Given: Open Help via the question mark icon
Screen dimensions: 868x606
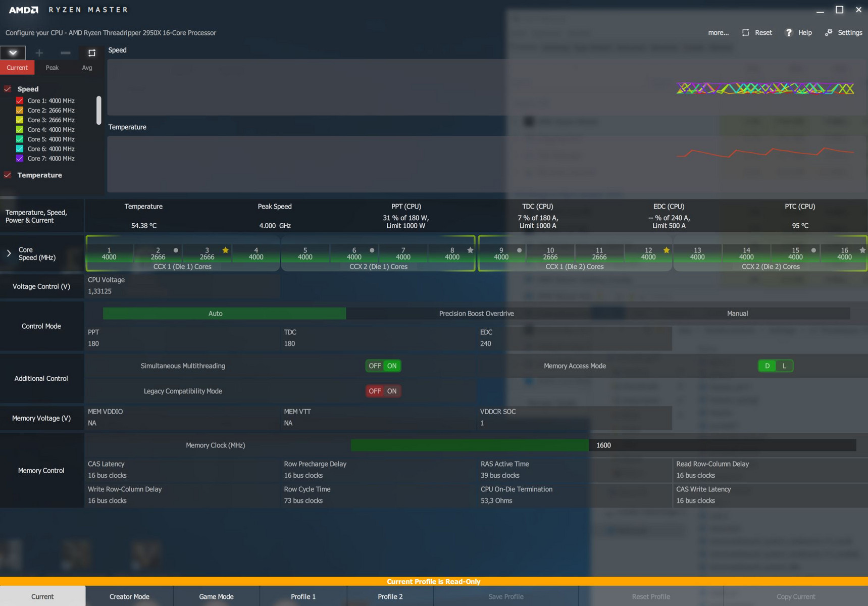Looking at the screenshot, I should tap(789, 32).
